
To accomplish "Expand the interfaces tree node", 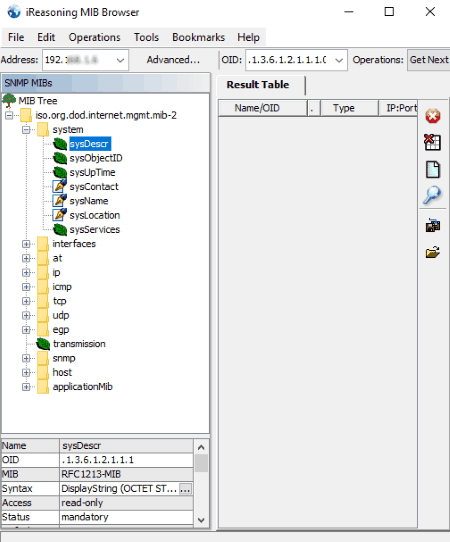I will pyautogui.click(x=26, y=244).
